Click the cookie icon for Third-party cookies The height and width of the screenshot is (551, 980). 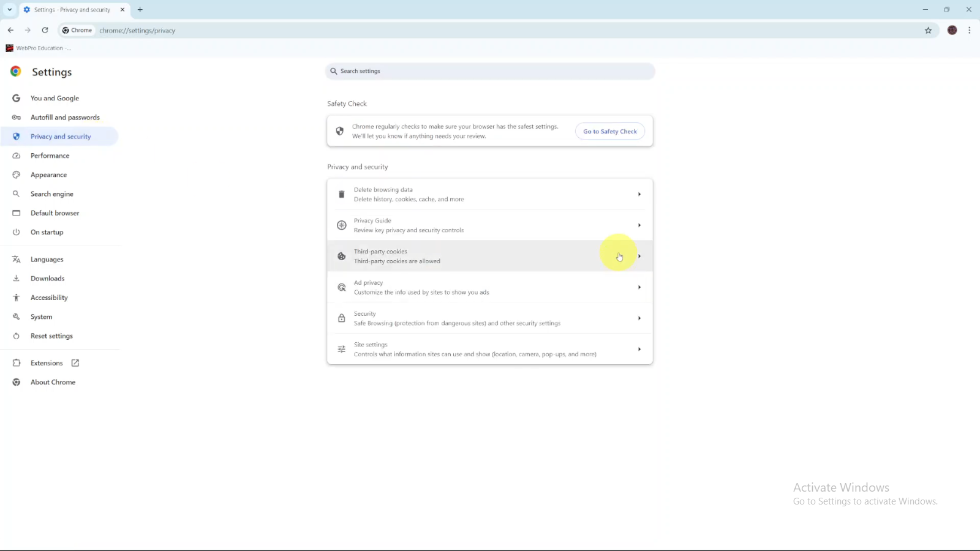pyautogui.click(x=342, y=257)
